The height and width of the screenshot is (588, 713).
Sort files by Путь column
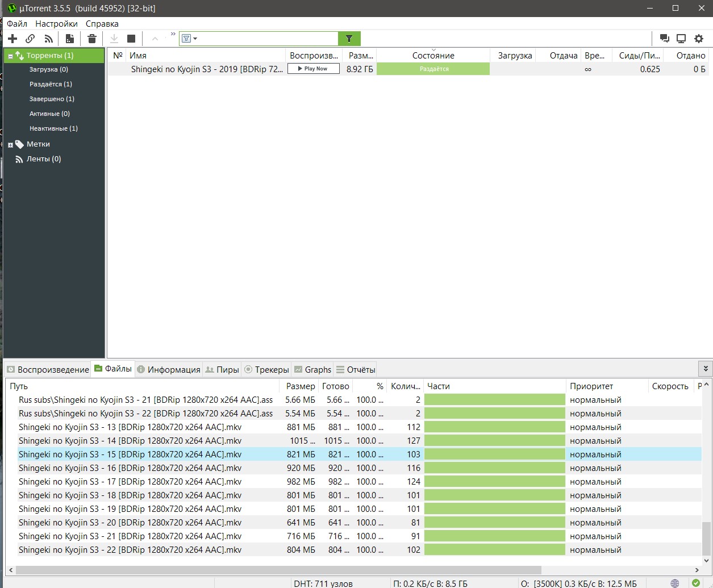pos(144,386)
